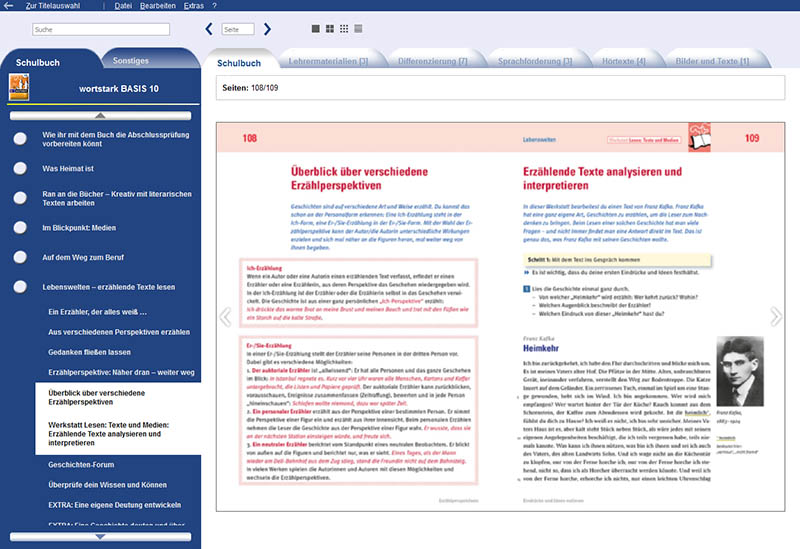800x549 pixels.
Task: Click the book icon in page header
Action: 699,137
